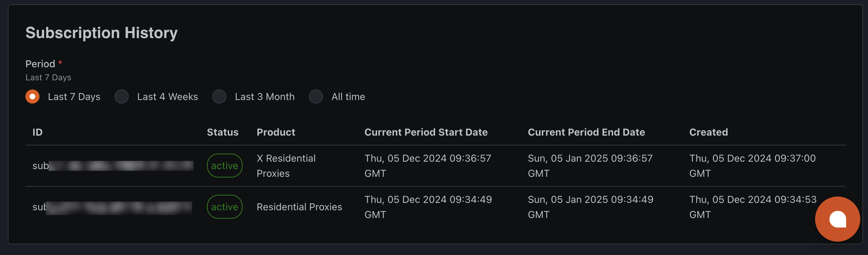Click blurred subscription ID in second row
Screen dimensions: 868x255
pyautogui.click(x=112, y=207)
